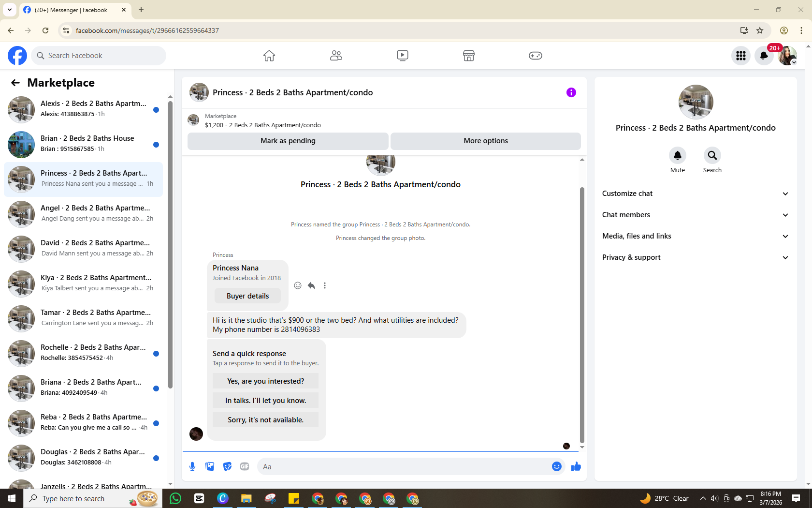This screenshot has width=812, height=508.
Task: Open Windows notification center icon
Action: coord(796,498)
